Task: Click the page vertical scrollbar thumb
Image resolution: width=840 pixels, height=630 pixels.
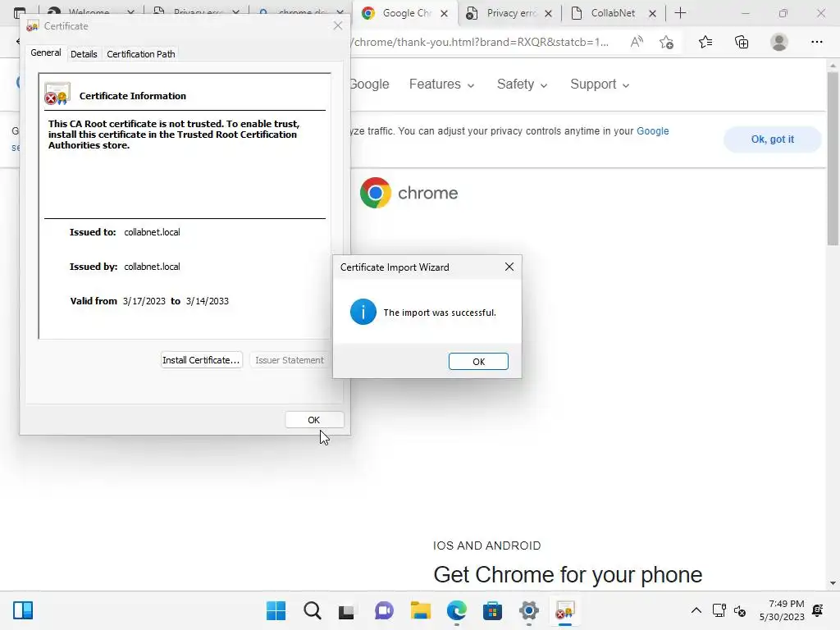Action: [x=833, y=158]
